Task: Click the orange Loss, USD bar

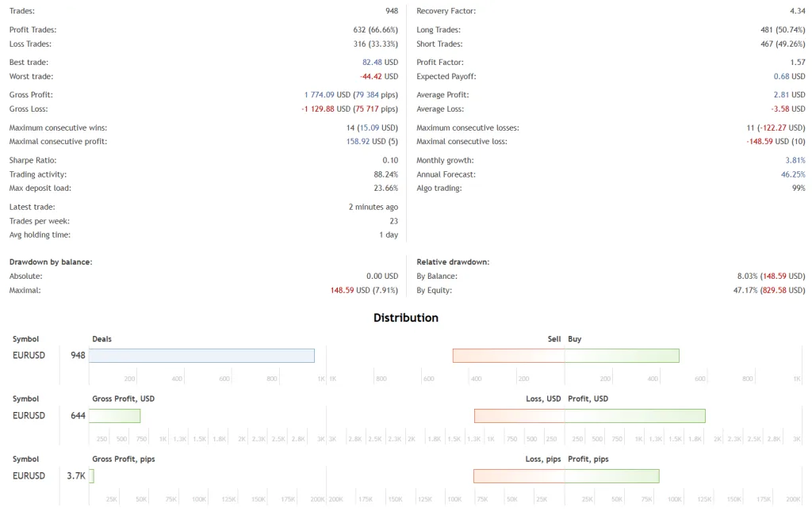Action: [519, 416]
